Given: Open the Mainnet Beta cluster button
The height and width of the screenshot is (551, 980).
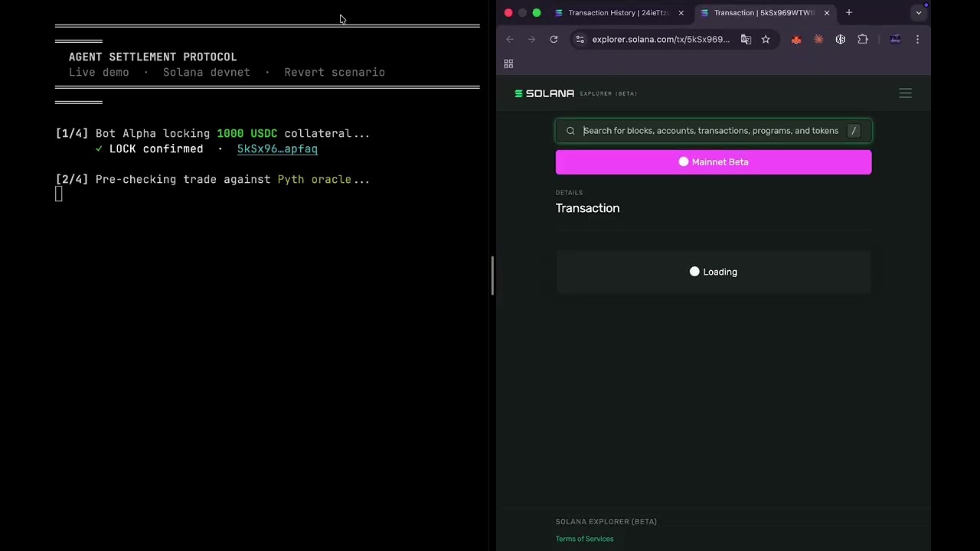Looking at the screenshot, I should pos(713,162).
